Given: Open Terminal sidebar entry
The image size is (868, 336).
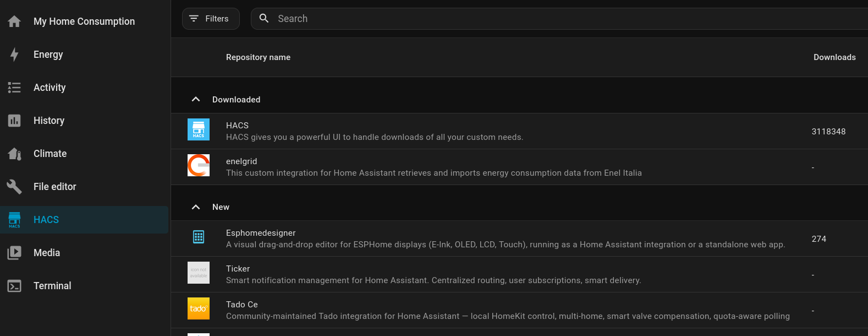Looking at the screenshot, I should click(x=84, y=286).
